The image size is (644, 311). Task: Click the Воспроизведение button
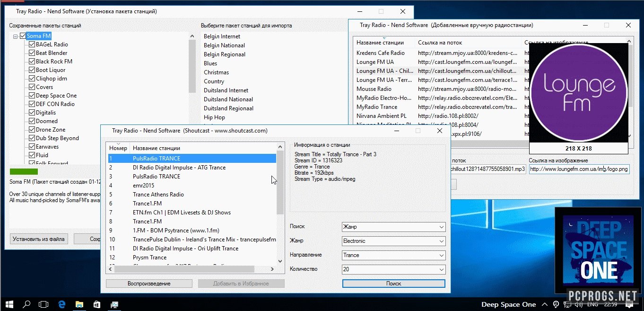click(149, 284)
